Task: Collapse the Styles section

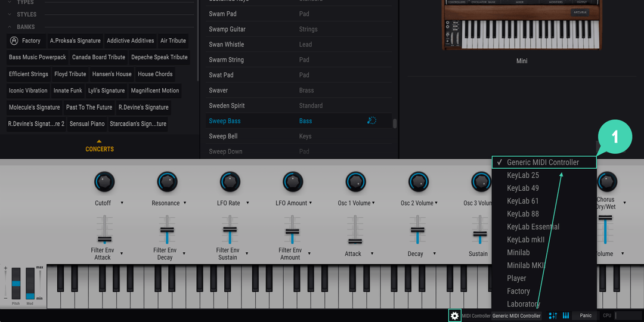Action: (10, 14)
